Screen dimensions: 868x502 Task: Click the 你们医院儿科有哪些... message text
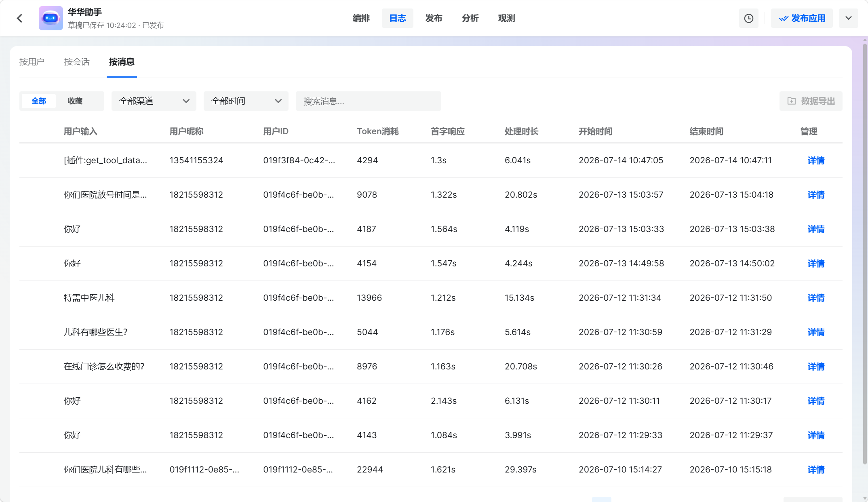point(105,470)
